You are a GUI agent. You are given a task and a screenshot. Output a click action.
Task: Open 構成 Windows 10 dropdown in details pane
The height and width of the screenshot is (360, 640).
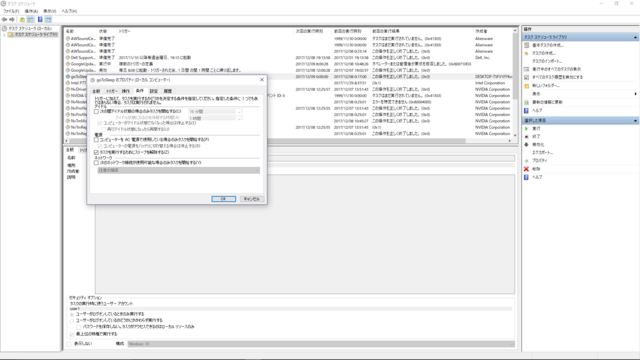pyautogui.click(x=321, y=344)
